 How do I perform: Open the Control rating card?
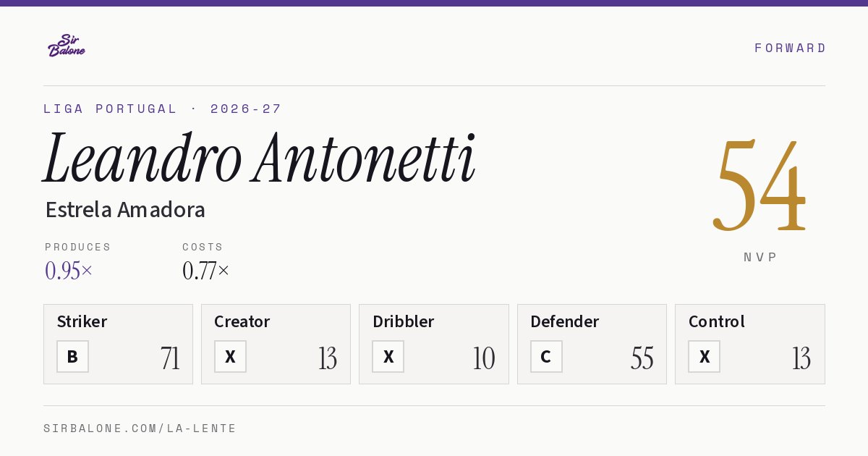point(750,344)
